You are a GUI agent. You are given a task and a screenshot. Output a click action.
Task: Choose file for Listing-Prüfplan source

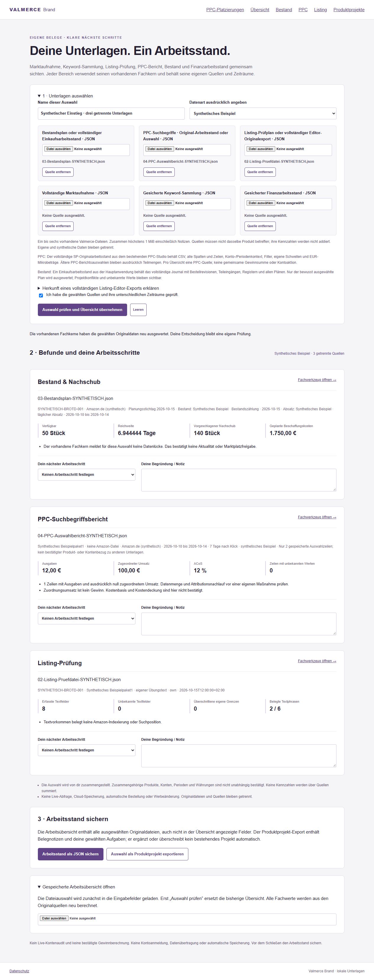click(x=260, y=149)
